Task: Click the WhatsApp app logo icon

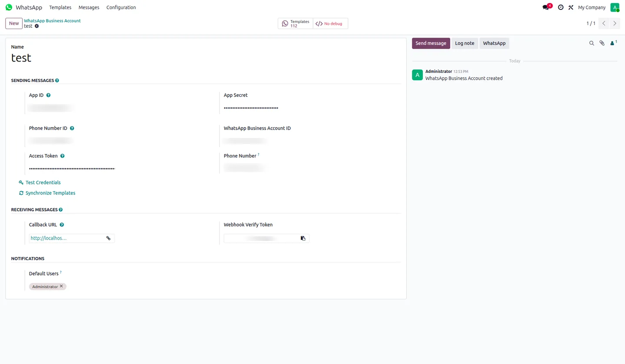Action: point(9,7)
